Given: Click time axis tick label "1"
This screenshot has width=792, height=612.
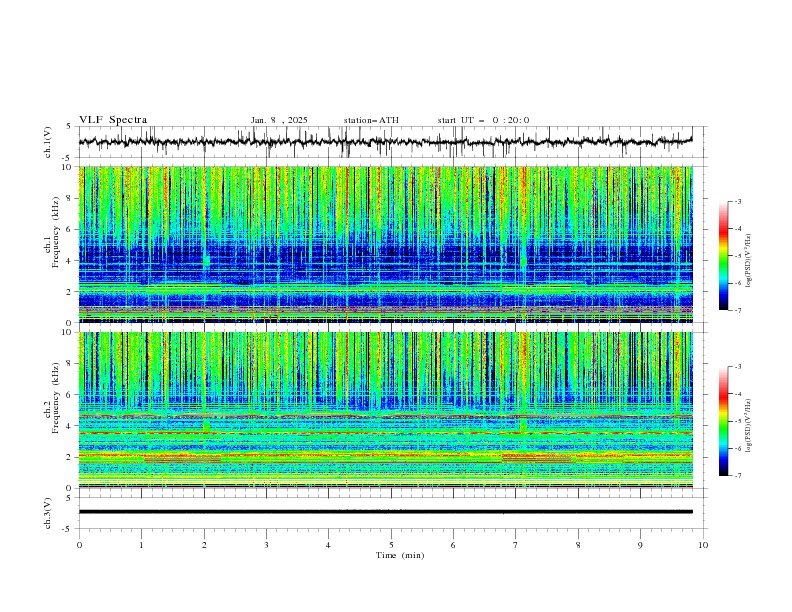Looking at the screenshot, I should (x=141, y=545).
